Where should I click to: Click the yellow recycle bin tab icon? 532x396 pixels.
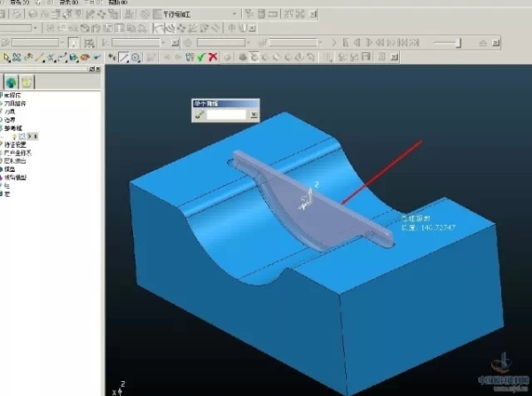pyautogui.click(x=28, y=82)
